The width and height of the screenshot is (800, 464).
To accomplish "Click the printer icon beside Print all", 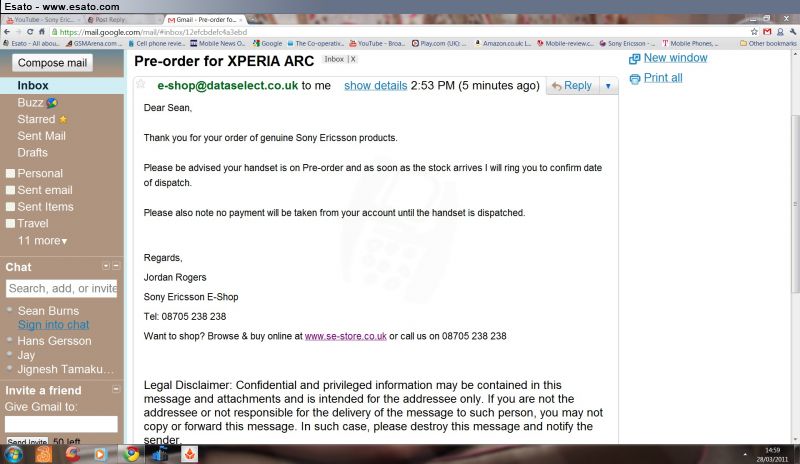I will click(x=634, y=79).
